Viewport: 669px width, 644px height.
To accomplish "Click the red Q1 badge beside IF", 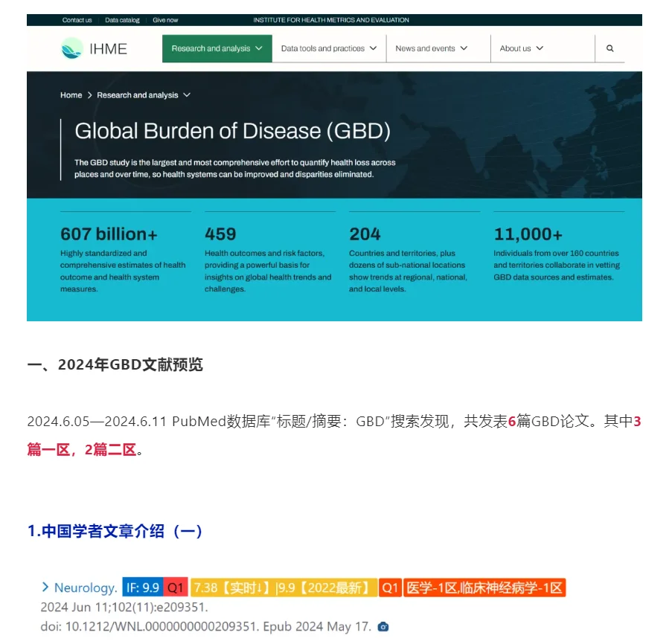I will [176, 587].
